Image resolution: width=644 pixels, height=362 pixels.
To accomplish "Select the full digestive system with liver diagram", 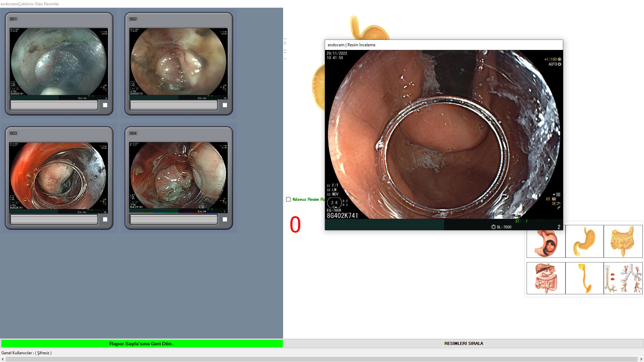I will pos(546,278).
